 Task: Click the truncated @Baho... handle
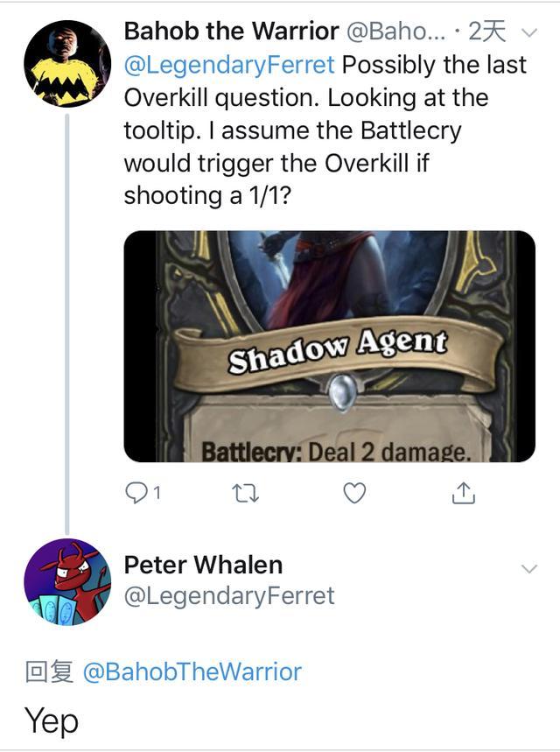(x=399, y=32)
